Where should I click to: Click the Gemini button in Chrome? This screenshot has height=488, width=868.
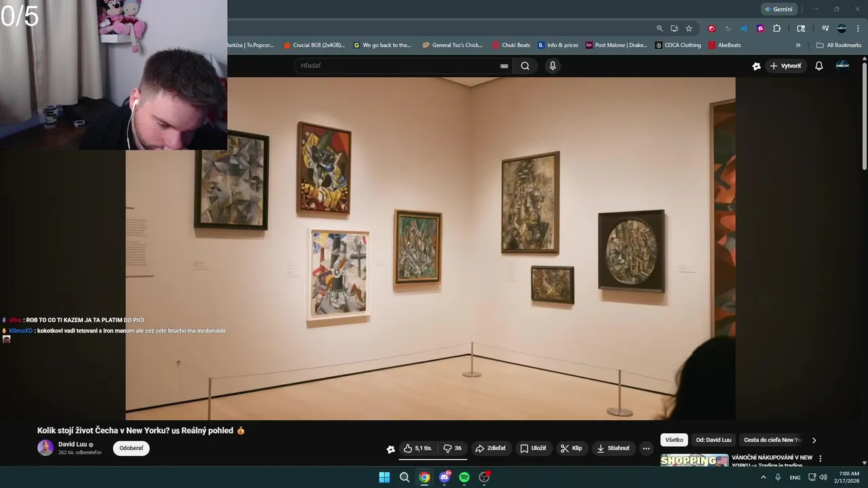pyautogui.click(x=778, y=9)
